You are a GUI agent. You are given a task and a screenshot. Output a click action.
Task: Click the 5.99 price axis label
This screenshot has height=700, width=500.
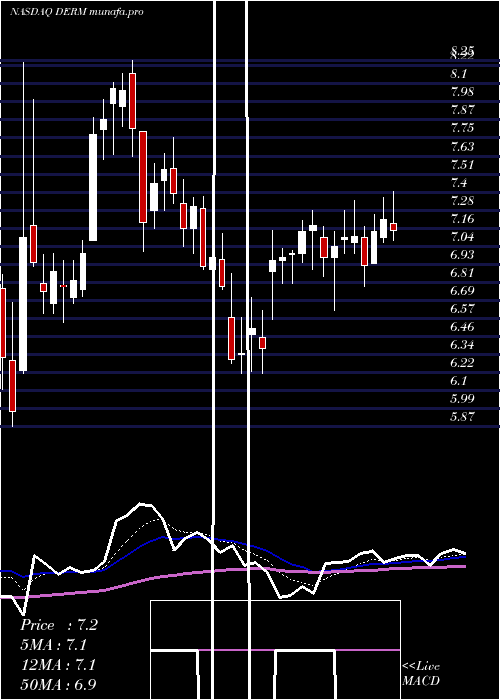click(x=462, y=399)
